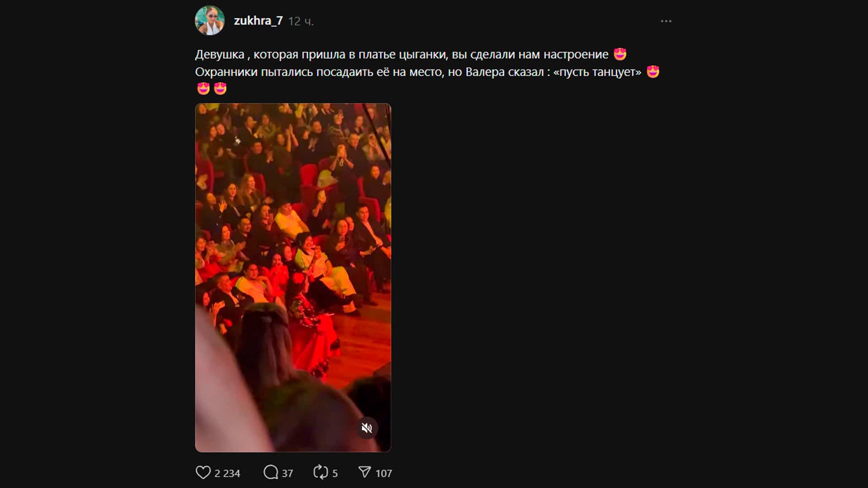Click the heart-eyes emoji after "пусть танцует"

653,72
